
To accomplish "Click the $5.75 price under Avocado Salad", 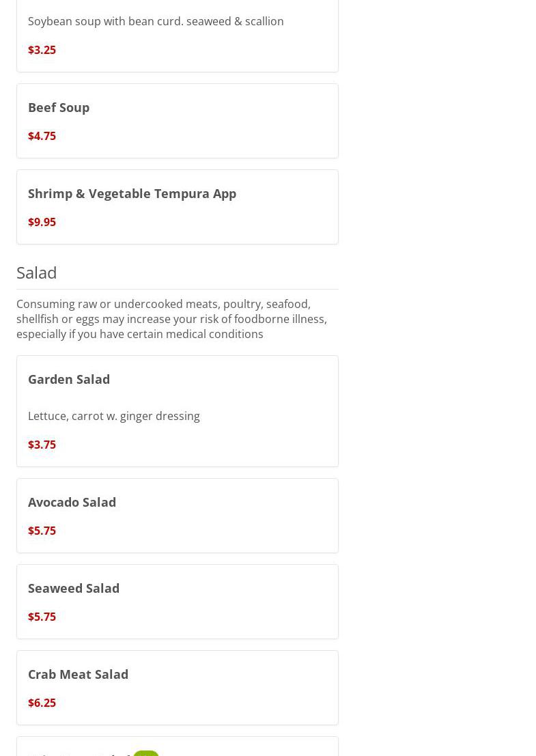I will pyautogui.click(x=42, y=531).
